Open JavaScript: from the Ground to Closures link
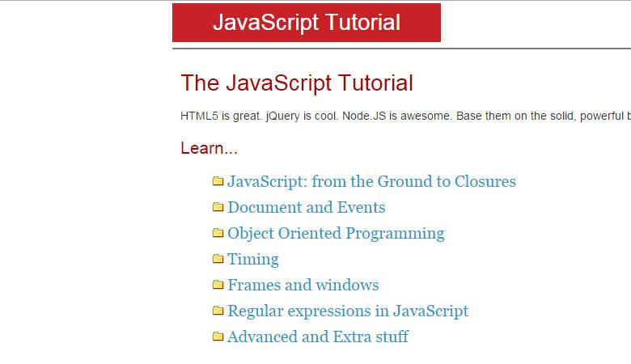Image resolution: width=631 pixels, height=364 pixels. [x=371, y=182]
